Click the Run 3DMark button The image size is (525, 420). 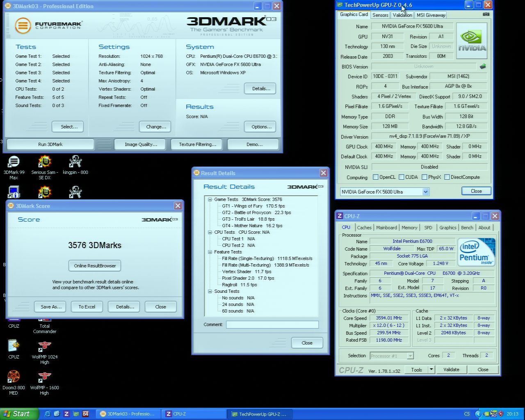[50, 144]
